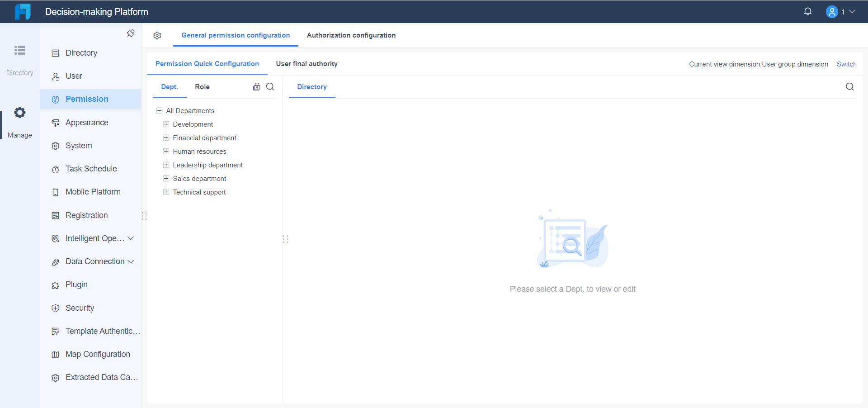This screenshot has height=408, width=868.
Task: Select the Role tab in permission panel
Action: 202,86
